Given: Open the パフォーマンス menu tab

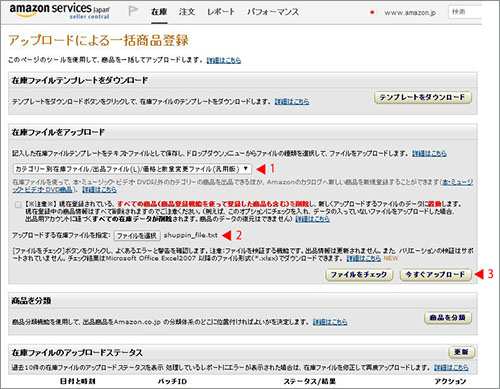Looking at the screenshot, I should (273, 12).
